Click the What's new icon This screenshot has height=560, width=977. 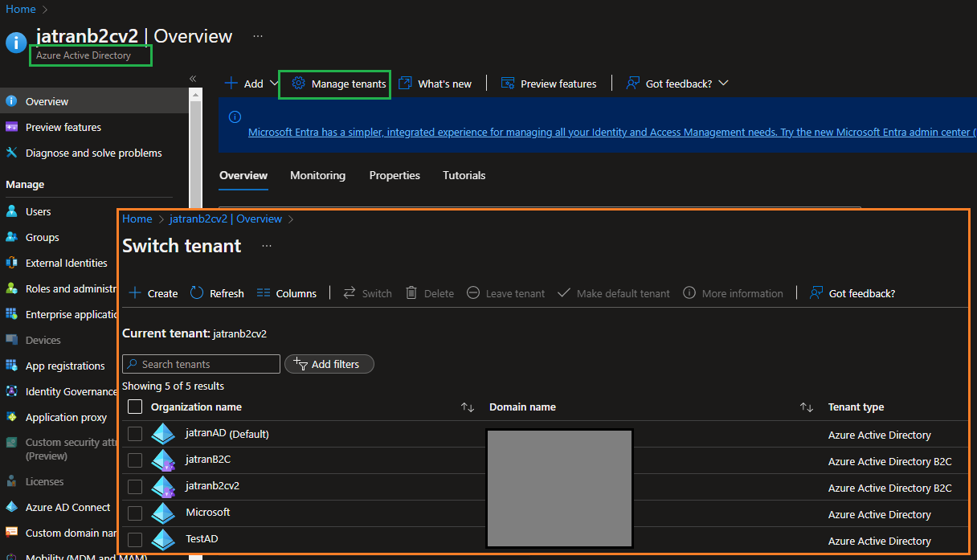tap(405, 84)
